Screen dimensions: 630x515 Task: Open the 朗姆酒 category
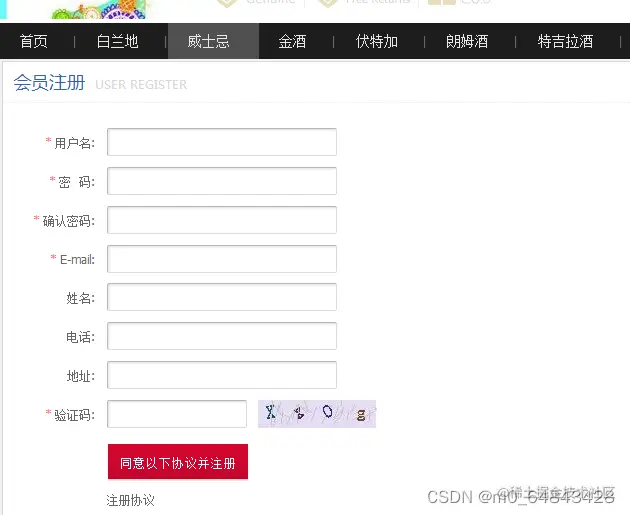coord(467,41)
